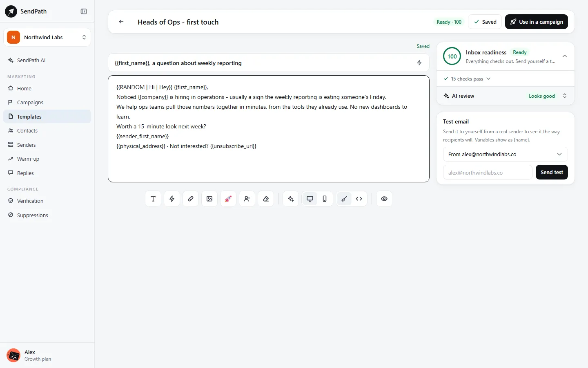Image resolution: width=588 pixels, height=368 pixels.
Task: Click the person-minus icon in the toolbar
Action: pyautogui.click(x=247, y=199)
